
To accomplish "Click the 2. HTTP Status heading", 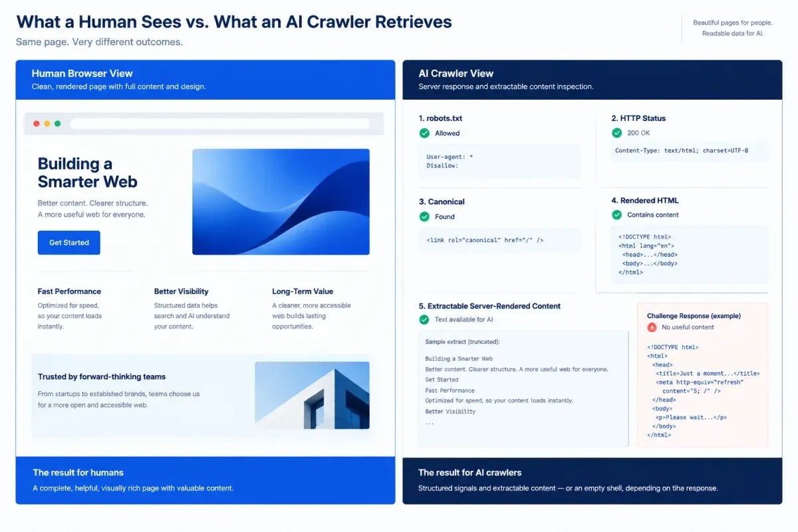I will (638, 118).
